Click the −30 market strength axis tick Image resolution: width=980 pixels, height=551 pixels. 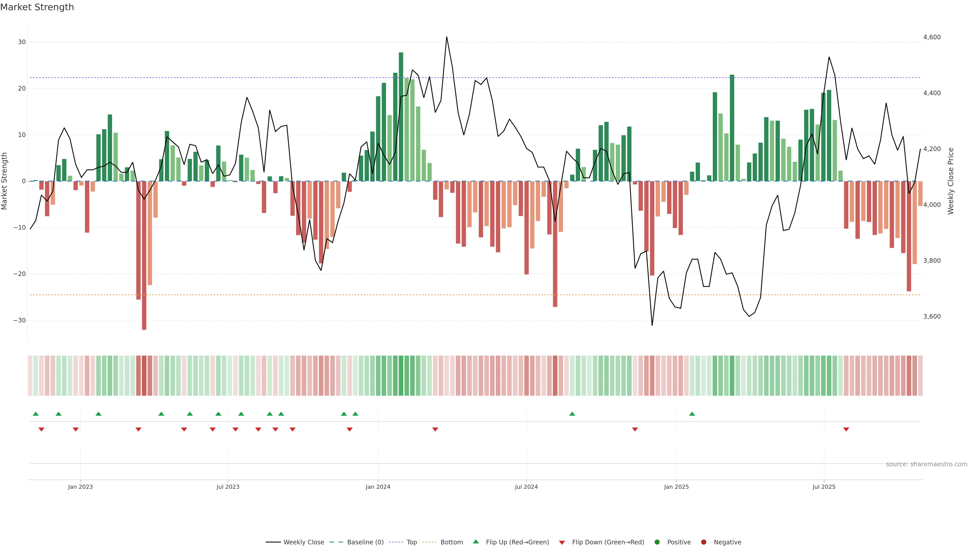click(x=19, y=320)
